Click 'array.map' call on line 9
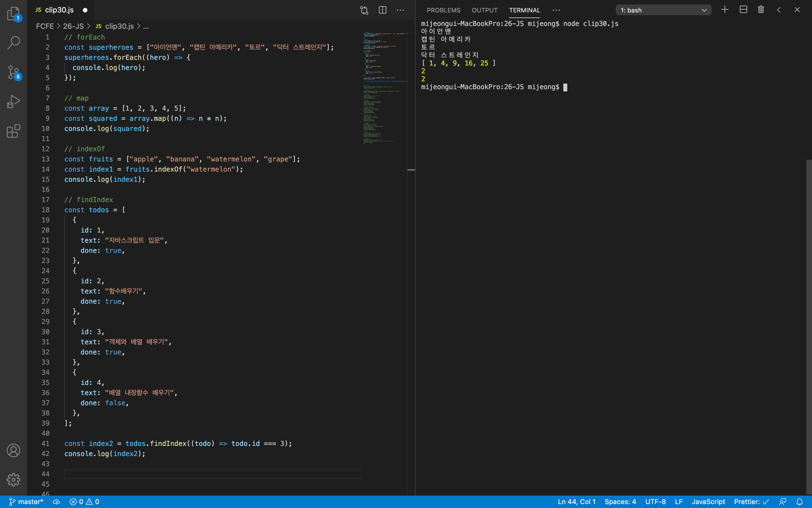Screen dimensions: 812x508 [x=148, y=119]
